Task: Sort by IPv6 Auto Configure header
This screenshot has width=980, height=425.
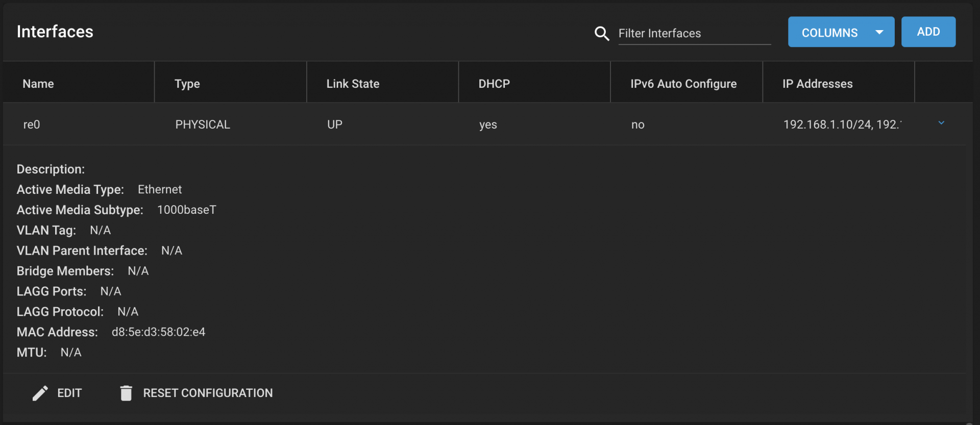Action: pyautogui.click(x=683, y=84)
